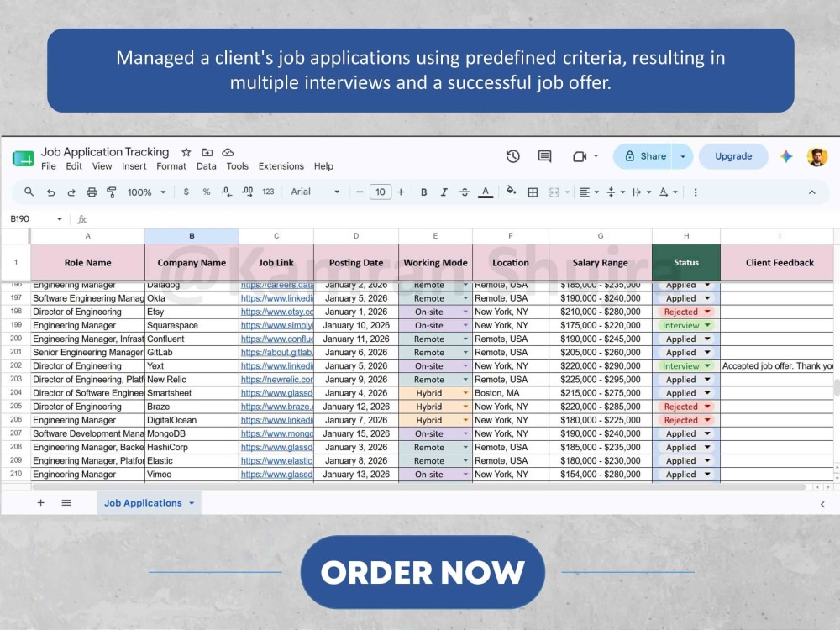
Task: Click the Print icon
Action: point(92,192)
